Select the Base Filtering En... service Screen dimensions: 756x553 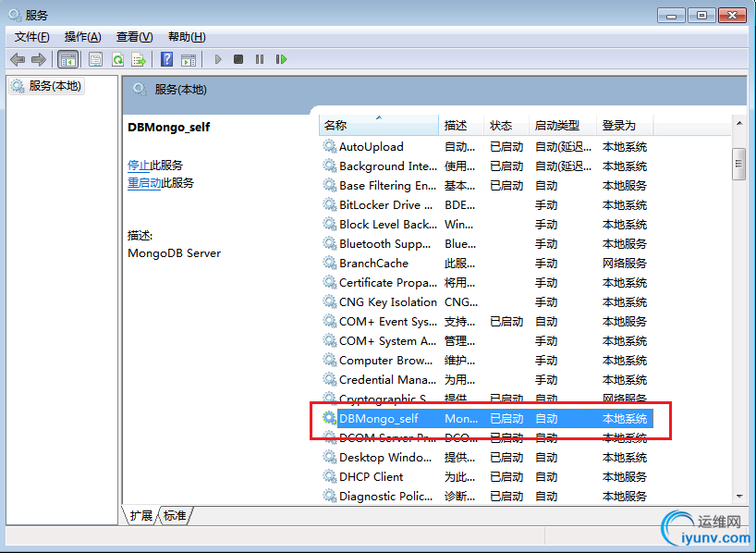click(487, 185)
